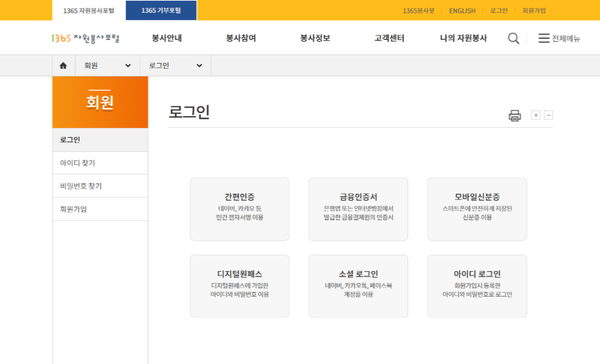Choose the 금융인증서 login card
600x364 pixels.
click(358, 209)
